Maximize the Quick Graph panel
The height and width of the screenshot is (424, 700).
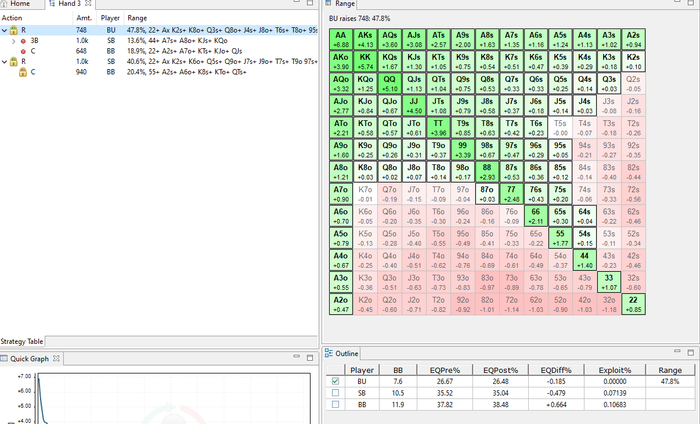pyautogui.click(x=310, y=357)
